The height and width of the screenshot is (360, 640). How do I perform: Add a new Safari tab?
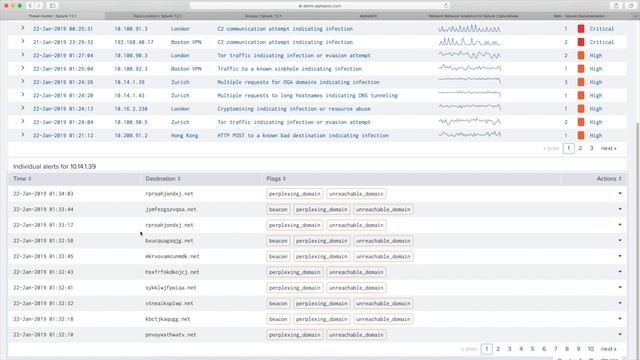(x=636, y=16)
